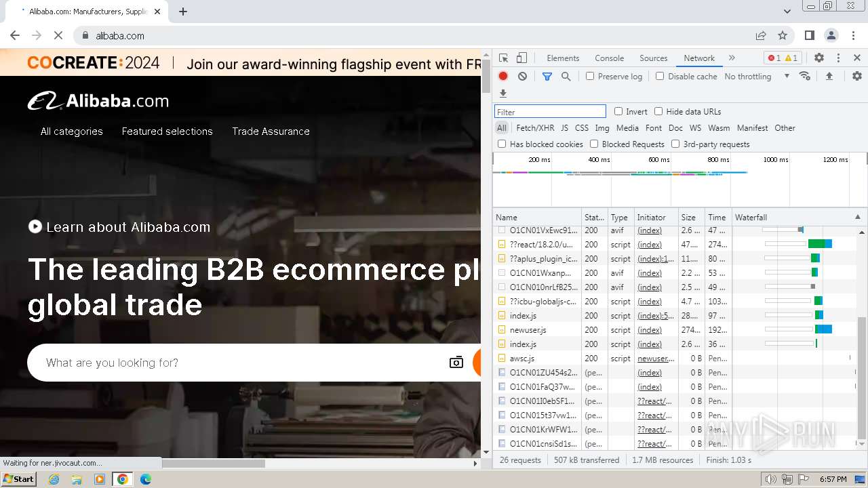Export HAR file download icon

click(503, 94)
